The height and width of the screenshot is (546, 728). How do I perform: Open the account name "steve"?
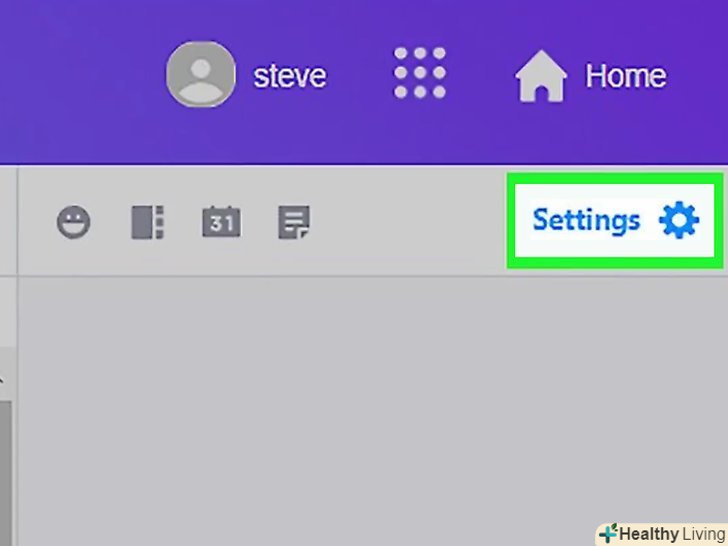point(290,76)
